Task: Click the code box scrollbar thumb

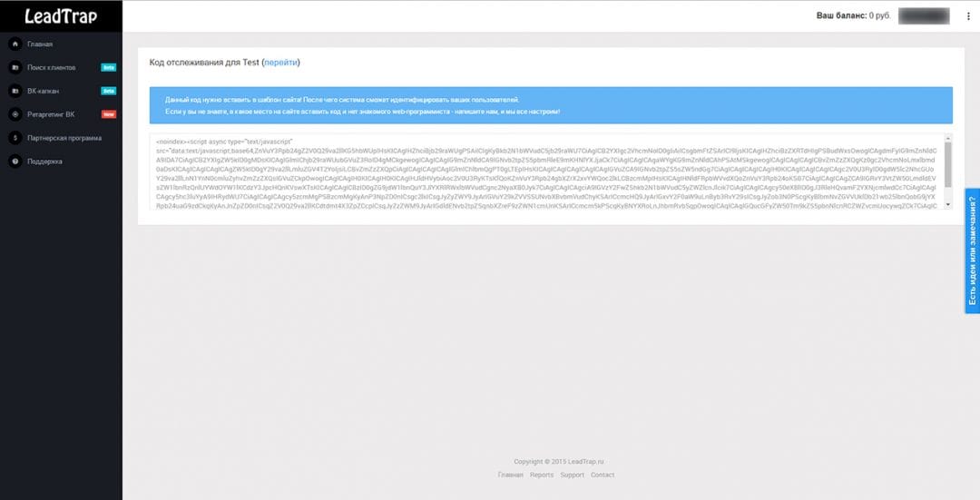Action: pyautogui.click(x=948, y=164)
